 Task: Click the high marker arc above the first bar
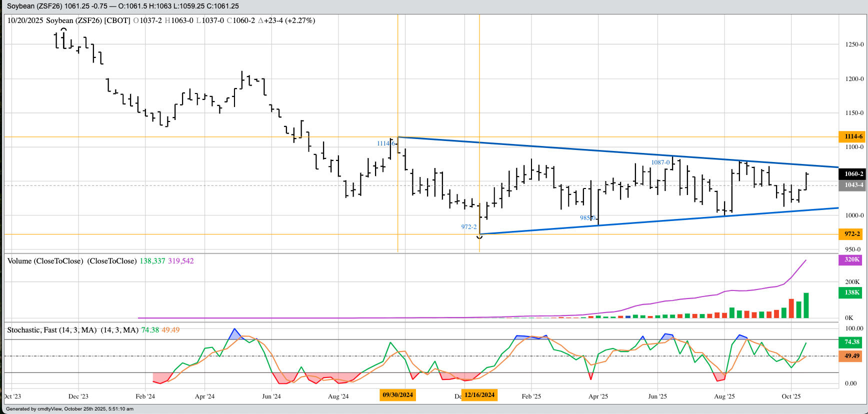[63, 29]
